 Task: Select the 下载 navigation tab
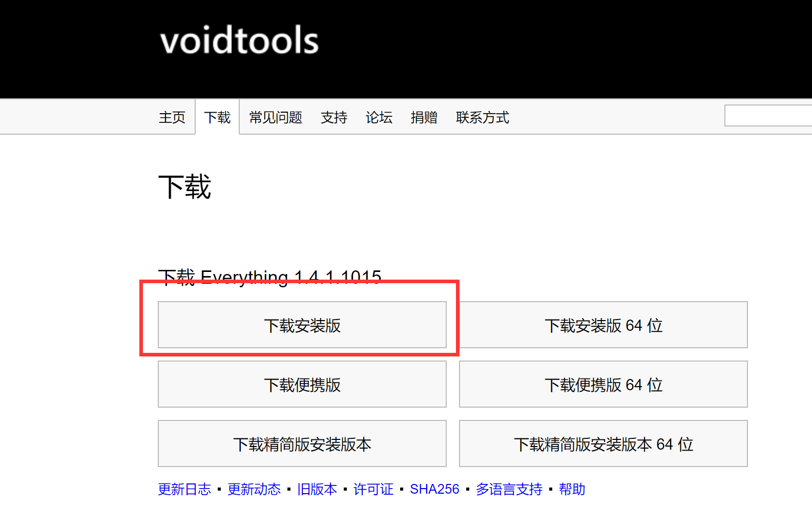(217, 117)
